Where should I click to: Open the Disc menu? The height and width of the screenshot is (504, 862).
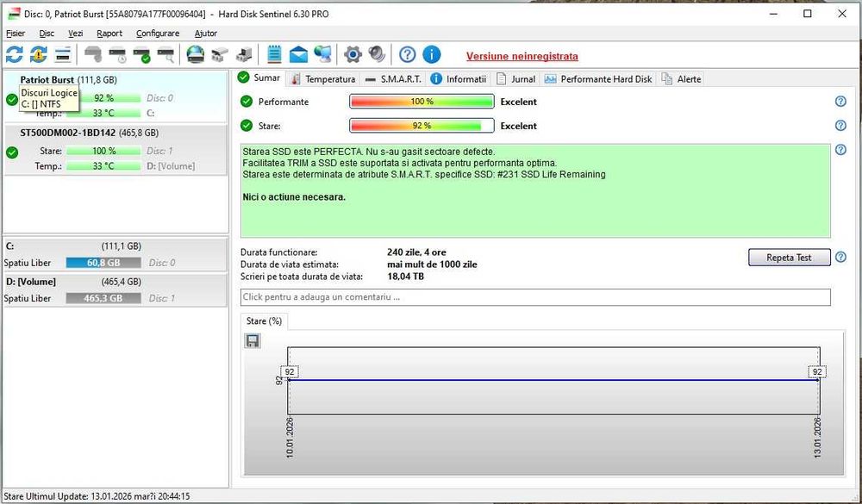[47, 33]
